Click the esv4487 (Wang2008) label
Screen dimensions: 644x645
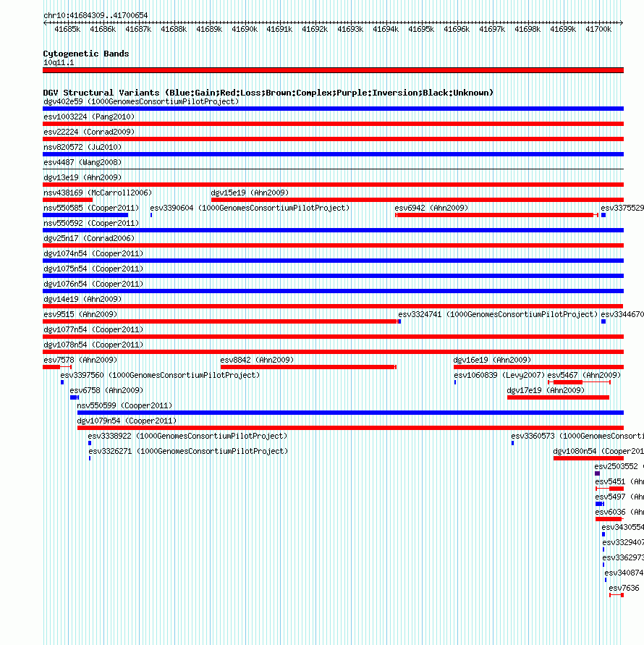click(82, 162)
